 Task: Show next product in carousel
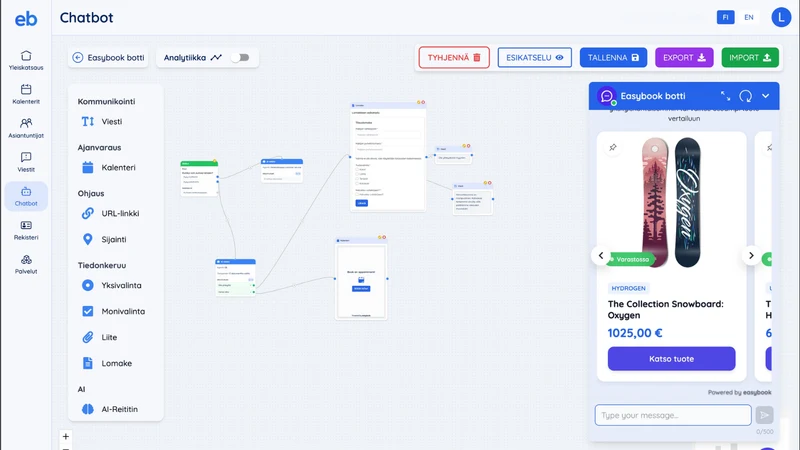751,256
